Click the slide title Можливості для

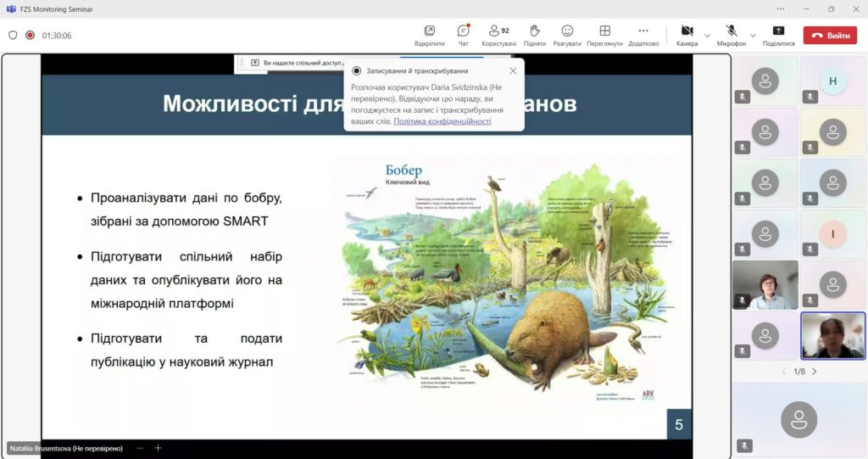(x=253, y=104)
